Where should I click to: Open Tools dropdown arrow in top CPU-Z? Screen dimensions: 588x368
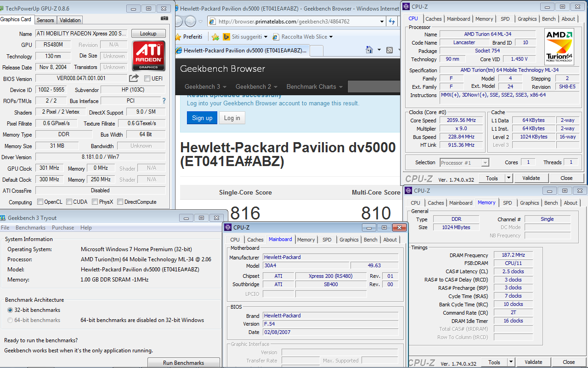tap(509, 178)
